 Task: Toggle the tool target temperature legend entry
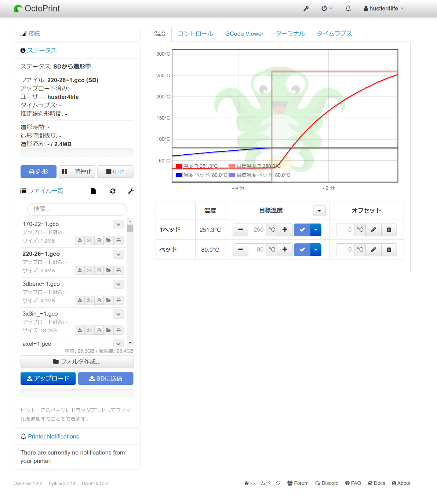pos(254,166)
